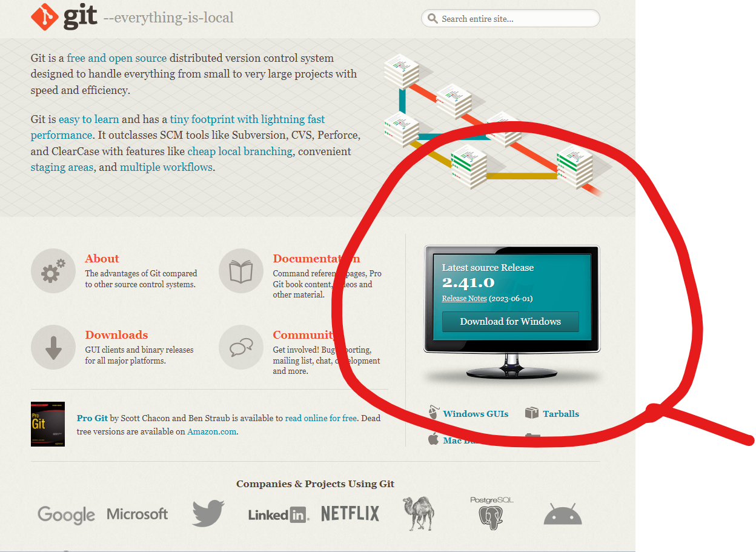Viewport: 756px width, 552px height.
Task: Follow the 'free and open source' link
Action: pos(117,58)
